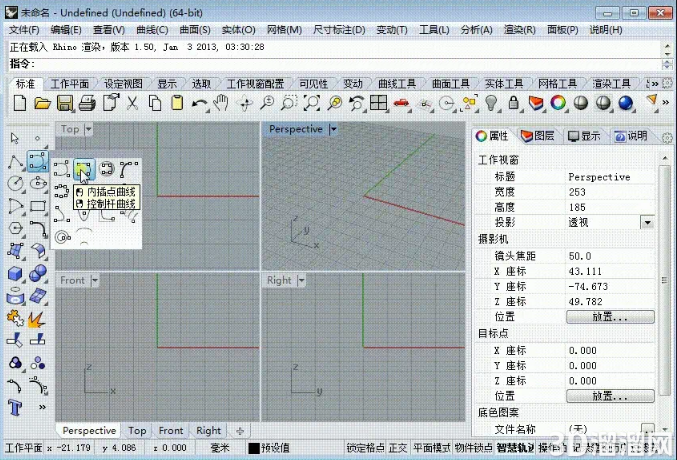Image resolution: width=677 pixels, height=460 pixels.
Task: Click the 毫米 units status bar entry
Action: pos(220,448)
